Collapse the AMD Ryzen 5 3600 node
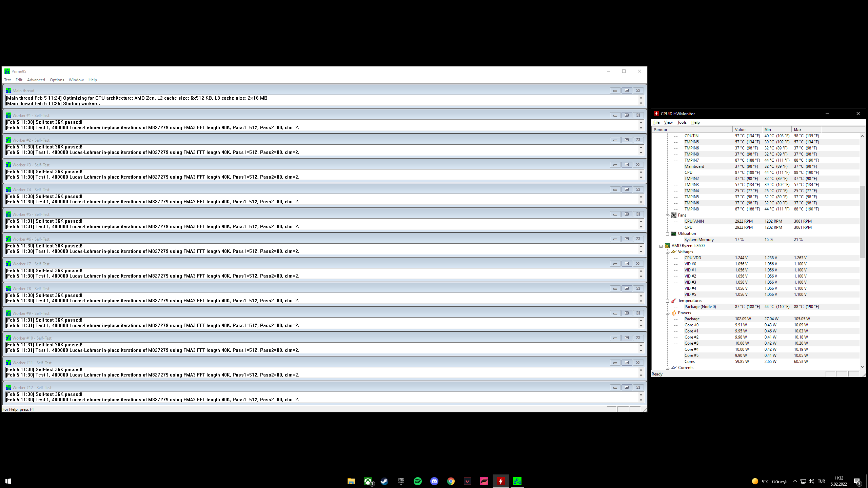Screen dimensions: 868x488 coord(661,246)
